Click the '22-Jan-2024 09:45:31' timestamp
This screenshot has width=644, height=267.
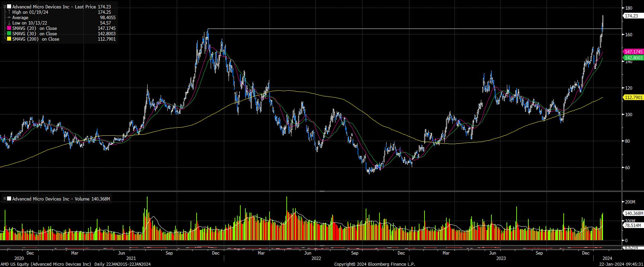[620, 264]
